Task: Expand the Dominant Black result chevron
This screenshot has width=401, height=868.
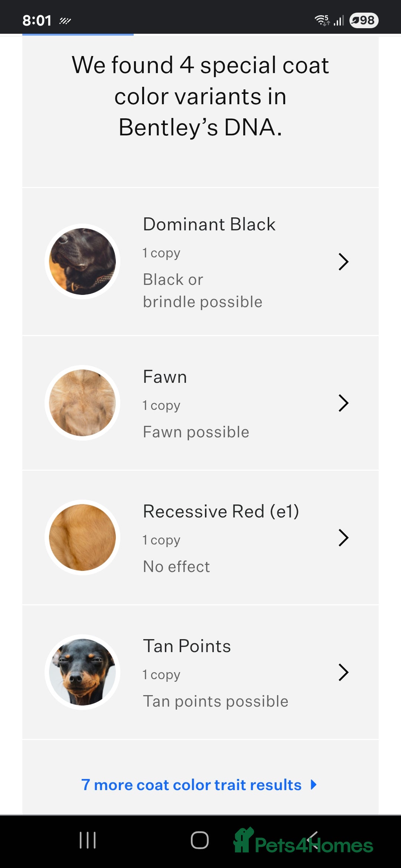Action: coord(343,262)
